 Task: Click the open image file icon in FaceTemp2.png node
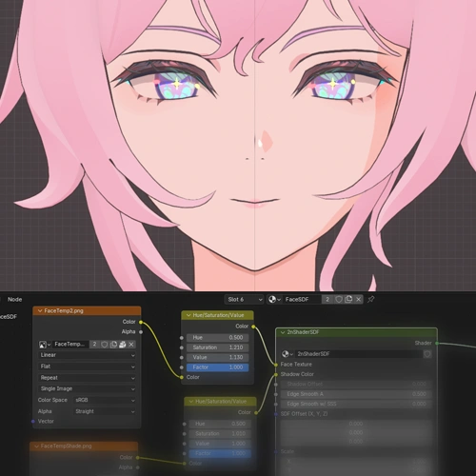[x=122, y=345]
